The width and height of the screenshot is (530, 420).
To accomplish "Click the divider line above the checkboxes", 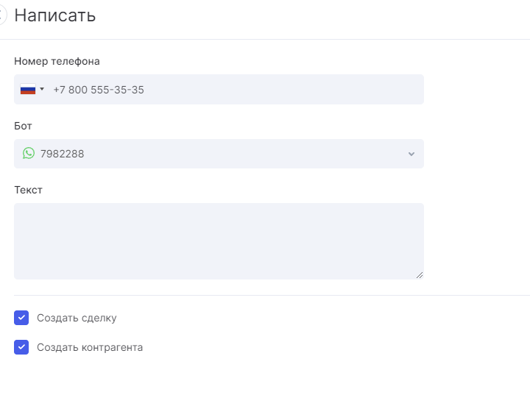I will 265,295.
